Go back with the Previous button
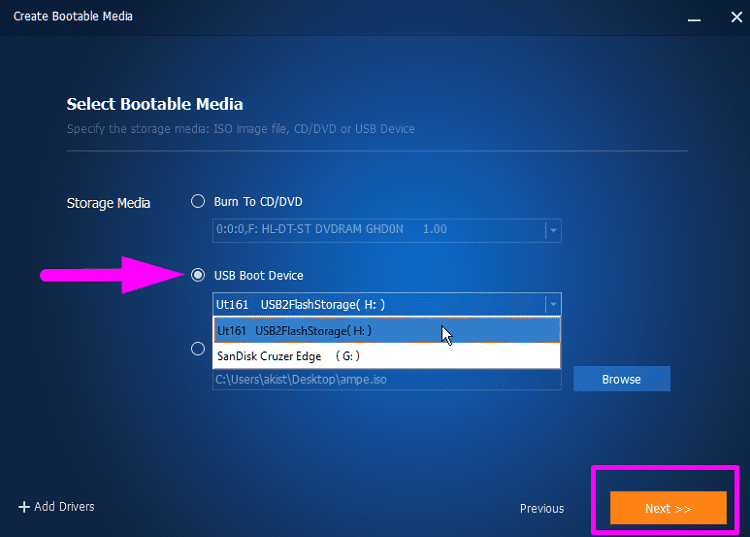Image resolution: width=750 pixels, height=537 pixels. (x=541, y=508)
